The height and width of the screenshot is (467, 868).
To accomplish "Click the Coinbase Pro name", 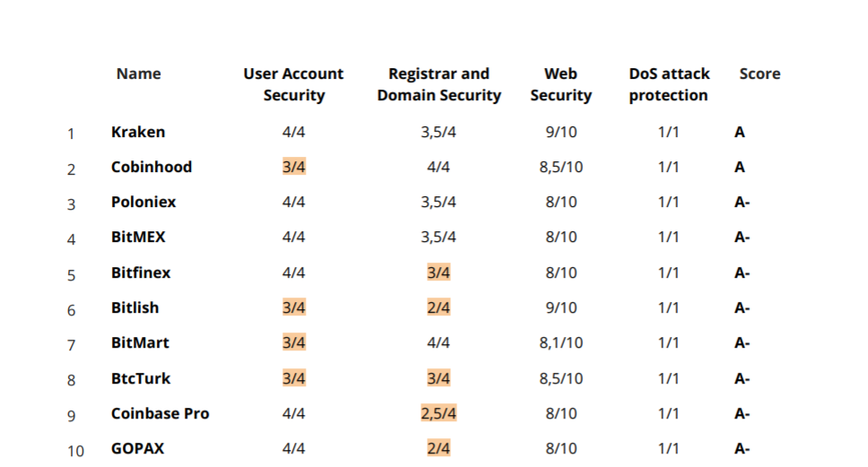I will [161, 413].
